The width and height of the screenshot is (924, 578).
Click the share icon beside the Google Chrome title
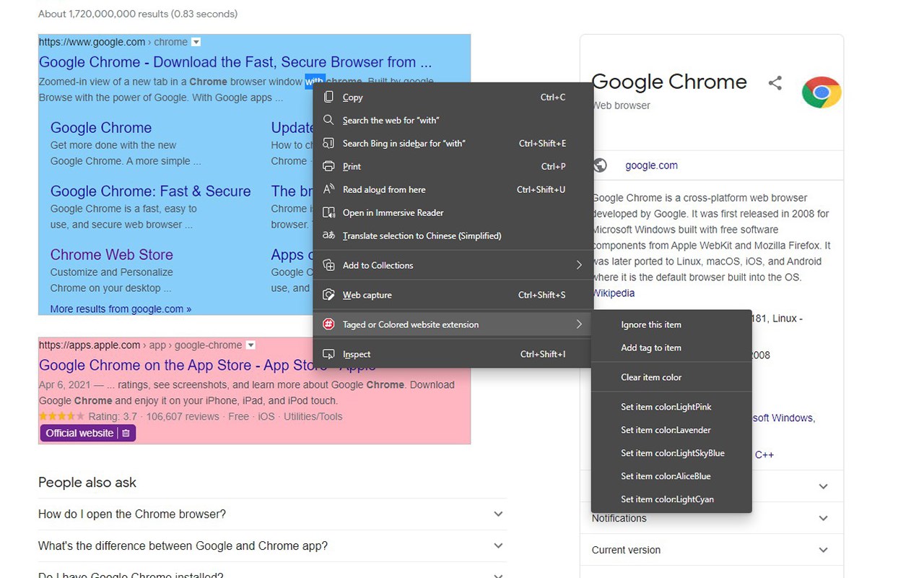tap(775, 83)
